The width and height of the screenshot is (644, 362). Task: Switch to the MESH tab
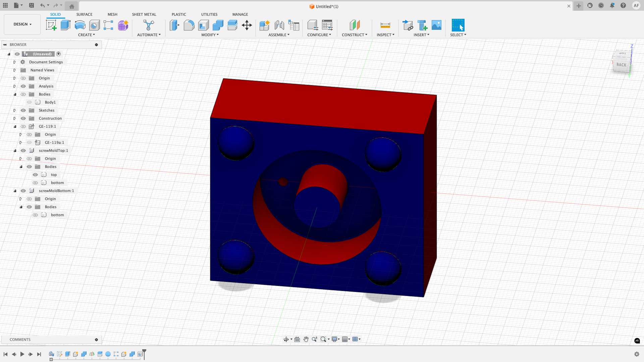click(112, 14)
